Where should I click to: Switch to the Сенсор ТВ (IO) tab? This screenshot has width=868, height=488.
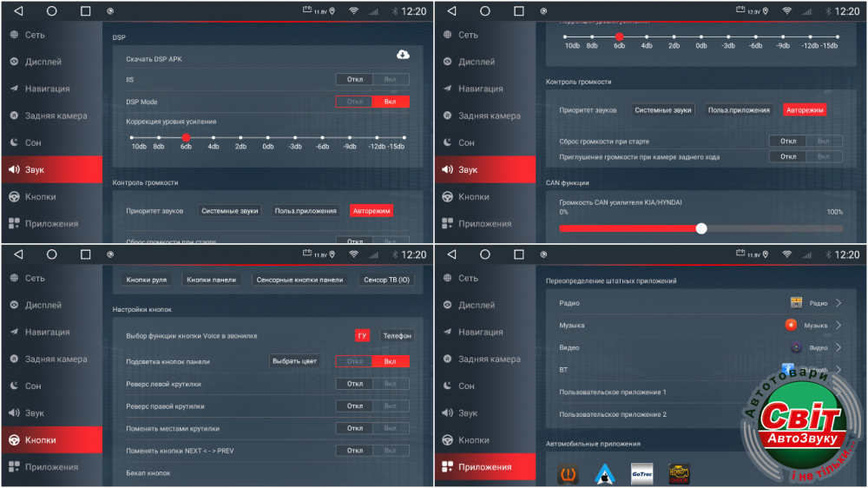click(x=387, y=280)
